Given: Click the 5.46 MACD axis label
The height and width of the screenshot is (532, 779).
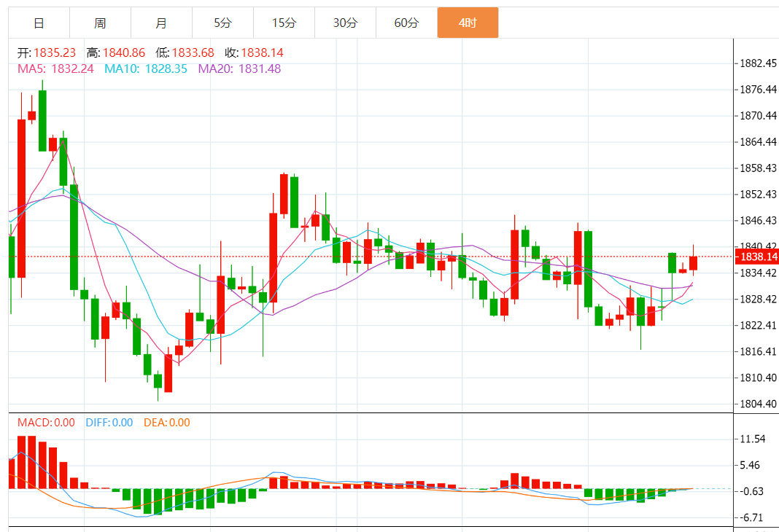Looking at the screenshot, I should coord(750,465).
